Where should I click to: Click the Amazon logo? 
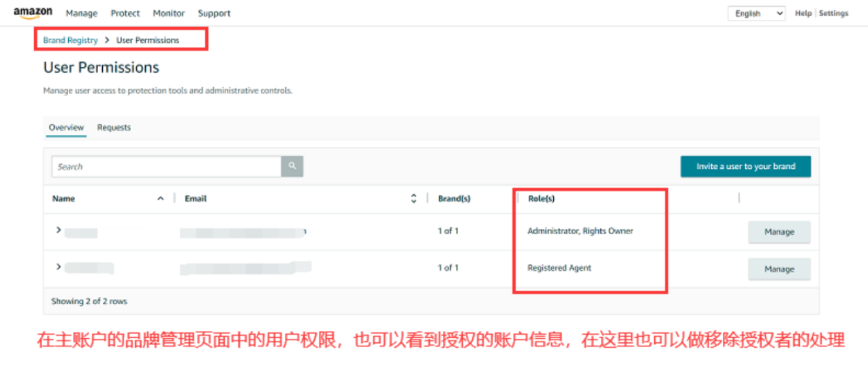[x=33, y=13]
